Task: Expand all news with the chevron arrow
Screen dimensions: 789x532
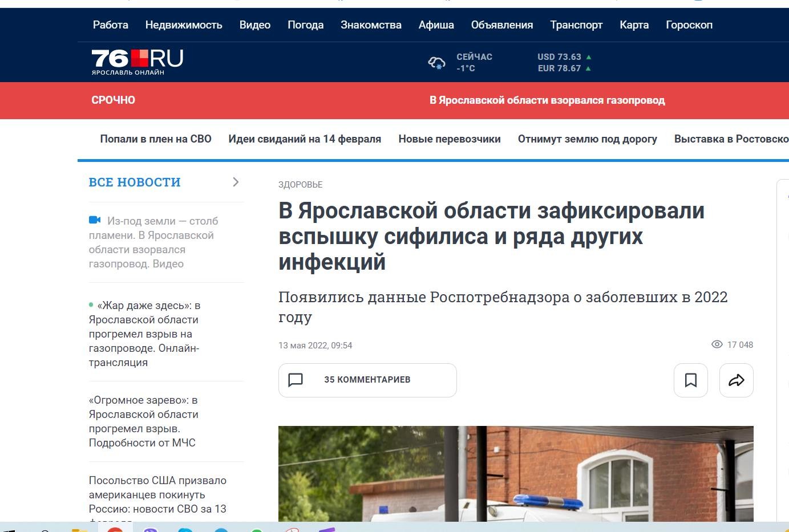Action: coord(236,182)
